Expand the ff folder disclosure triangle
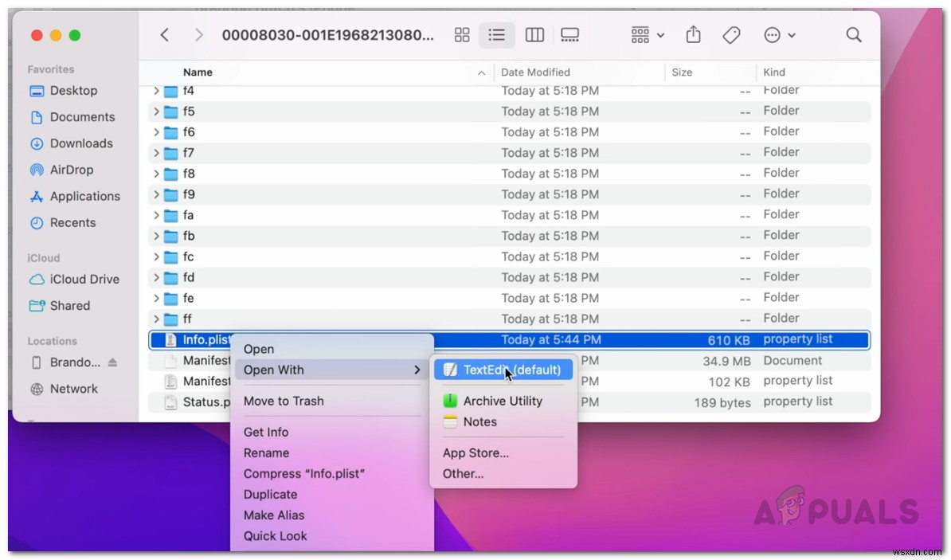Screen dimensions: 951x560 coord(156,319)
